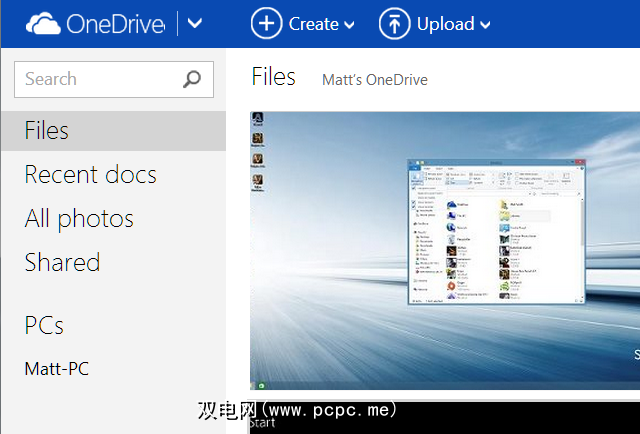Viewport: 640px width, 434px height.
Task: Click the Create plus circle icon
Action: tap(266, 23)
